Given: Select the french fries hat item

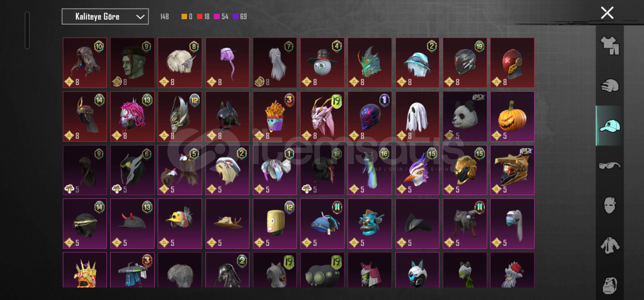Looking at the screenshot, I should pos(275,117).
